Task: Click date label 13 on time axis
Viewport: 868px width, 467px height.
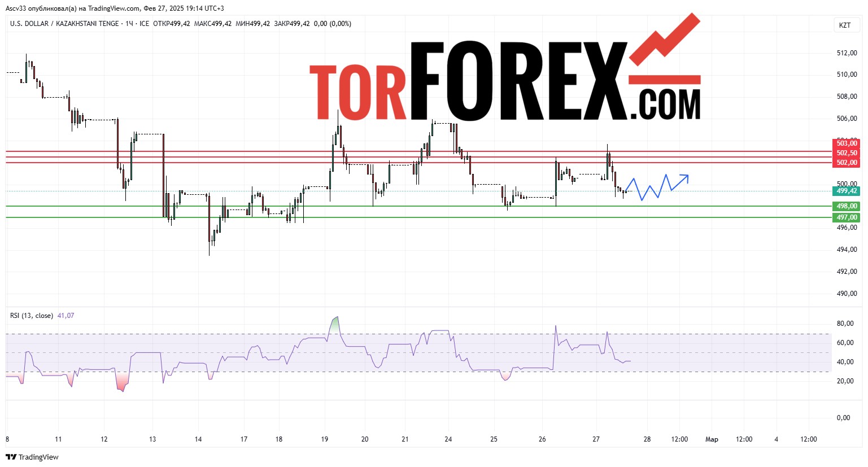Action: [152, 439]
